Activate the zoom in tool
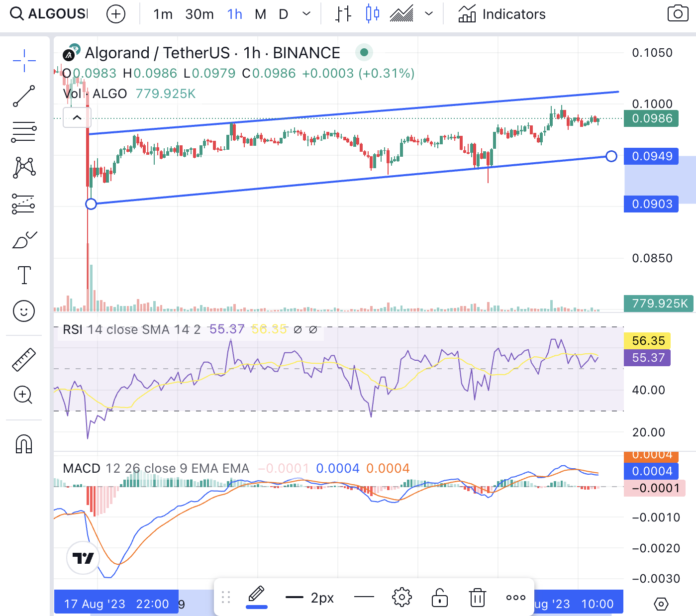Screen dimensions: 696x616 coord(23,395)
